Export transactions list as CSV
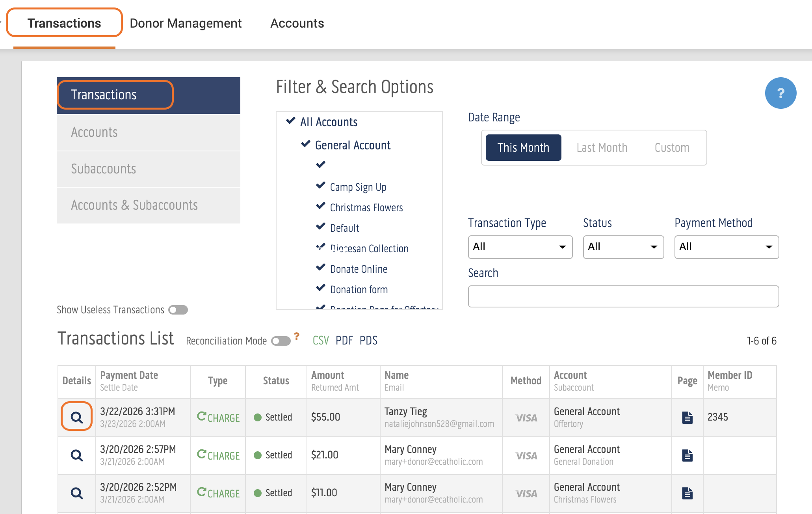812x514 pixels. pos(320,341)
